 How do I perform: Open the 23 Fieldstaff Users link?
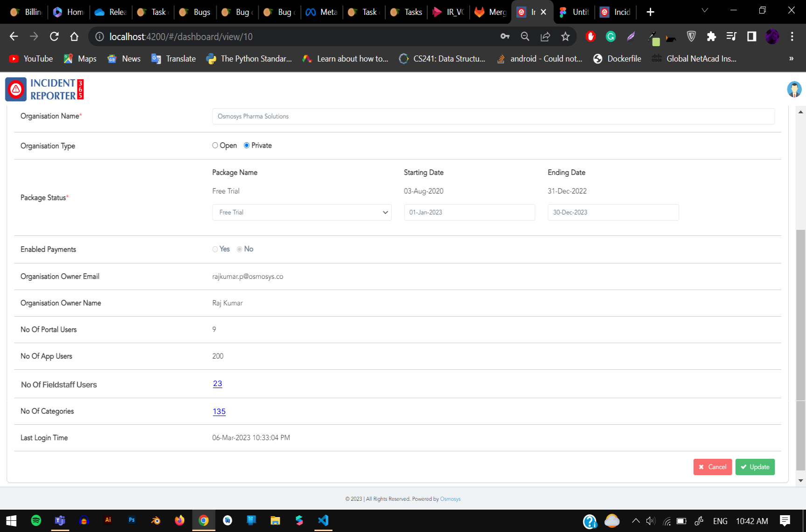(217, 384)
